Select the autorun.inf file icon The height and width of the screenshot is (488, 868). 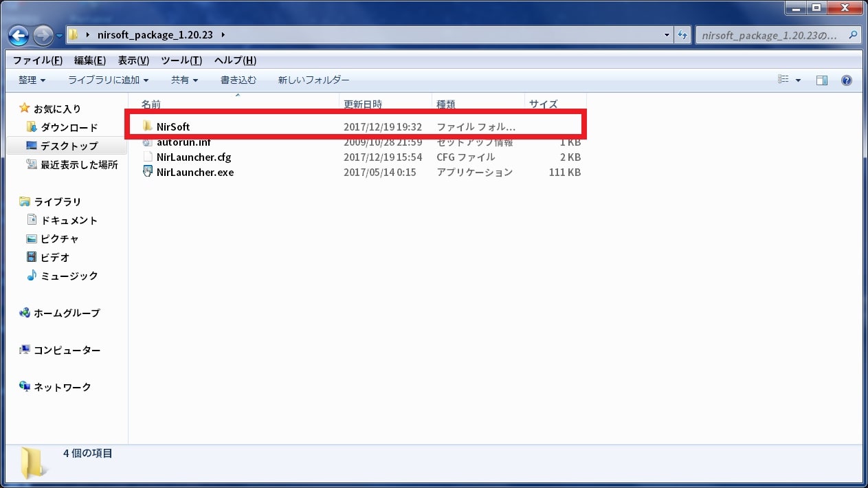(x=147, y=142)
